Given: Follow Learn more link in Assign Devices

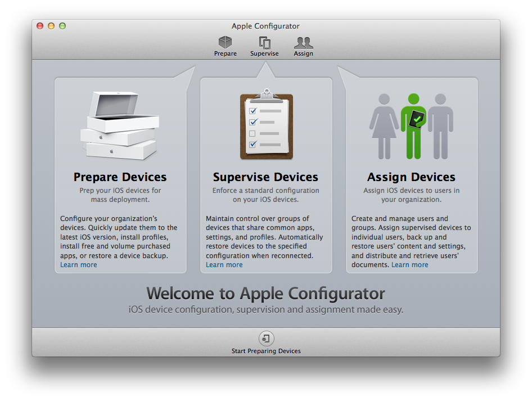Looking at the screenshot, I should click(410, 265).
